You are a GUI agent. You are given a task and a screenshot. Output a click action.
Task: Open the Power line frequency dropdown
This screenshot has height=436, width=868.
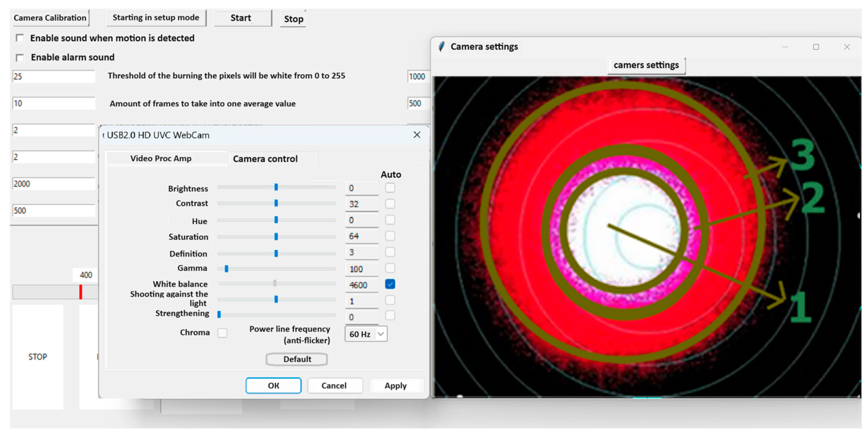pyautogui.click(x=366, y=334)
